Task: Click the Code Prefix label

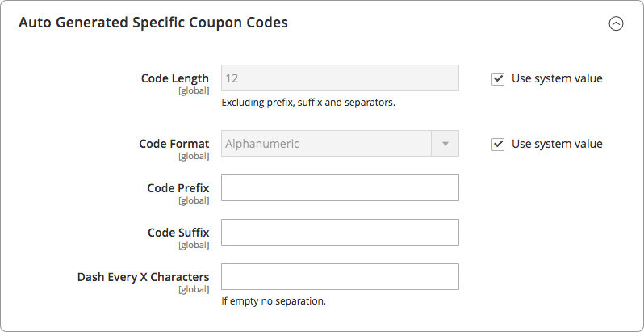Action: (178, 188)
